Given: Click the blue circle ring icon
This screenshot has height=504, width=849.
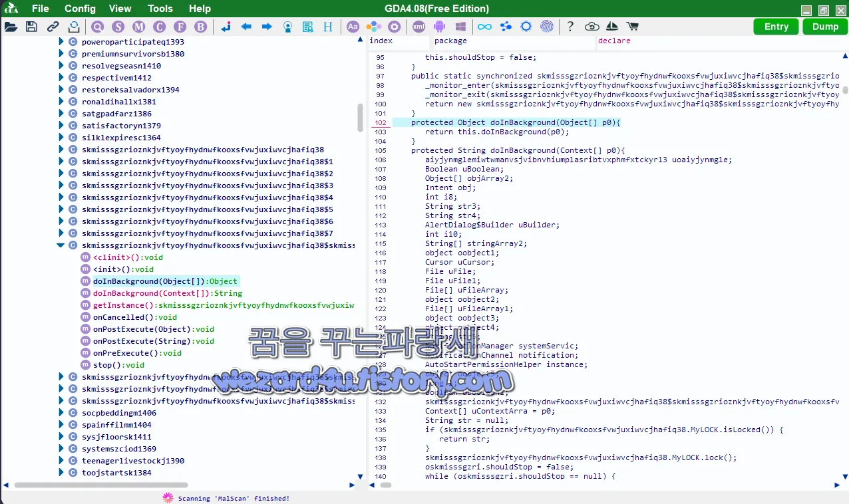Looking at the screenshot, I should point(526,27).
